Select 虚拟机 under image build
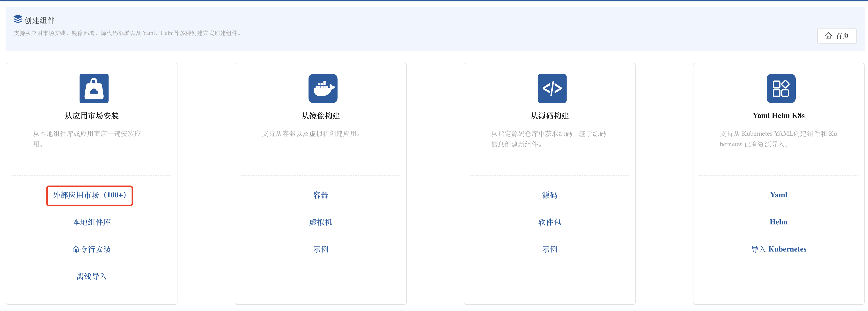This screenshot has height=311, width=868. pos(320,222)
